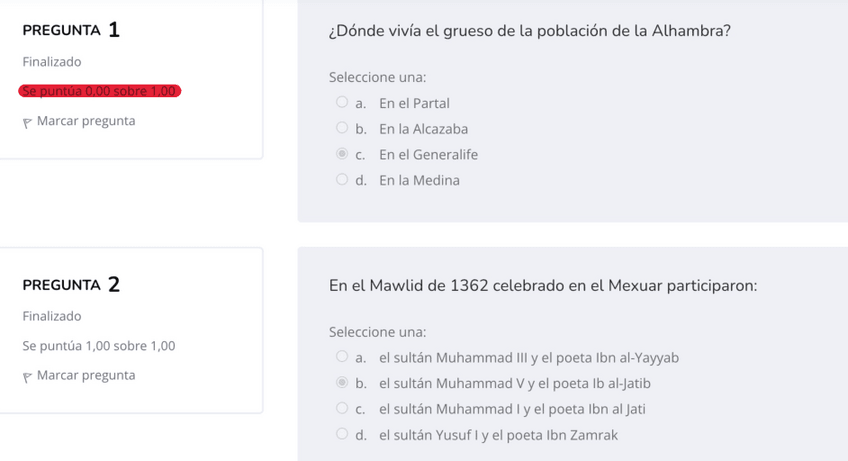Pick radio for Muhammad III and Ibn al-Yayyab
Image resolution: width=848 pixels, height=461 pixels.
point(342,358)
